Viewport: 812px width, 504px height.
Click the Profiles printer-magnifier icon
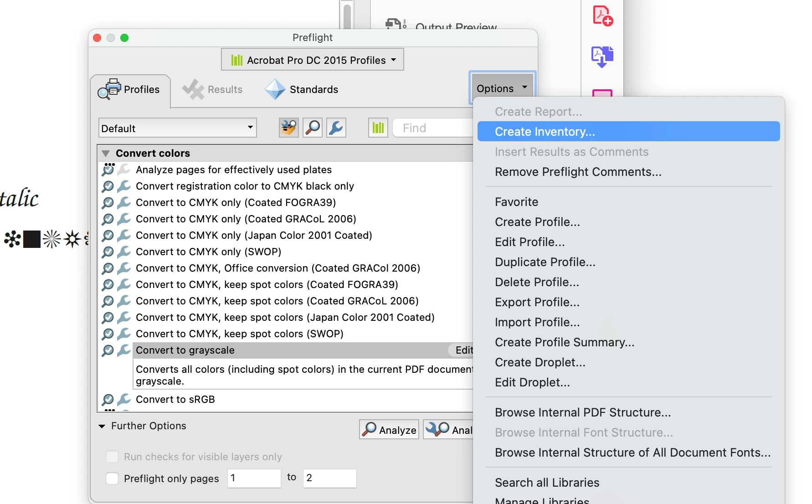click(109, 89)
